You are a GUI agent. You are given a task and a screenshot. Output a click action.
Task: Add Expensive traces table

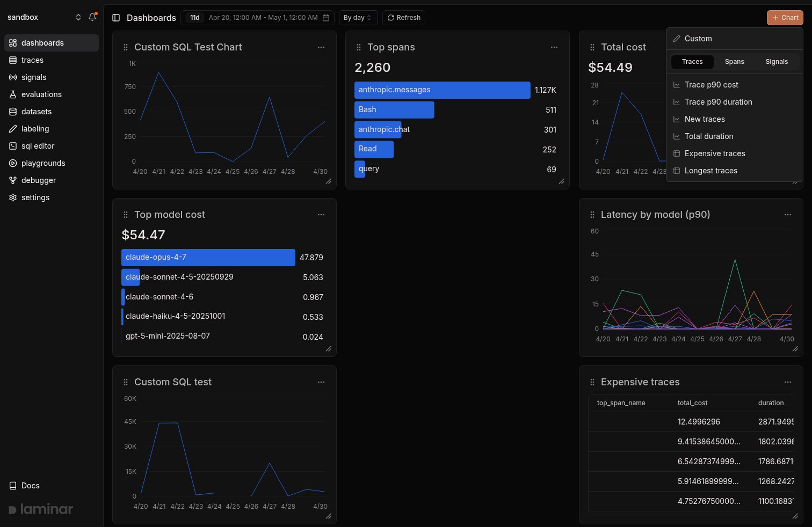(x=734, y=153)
